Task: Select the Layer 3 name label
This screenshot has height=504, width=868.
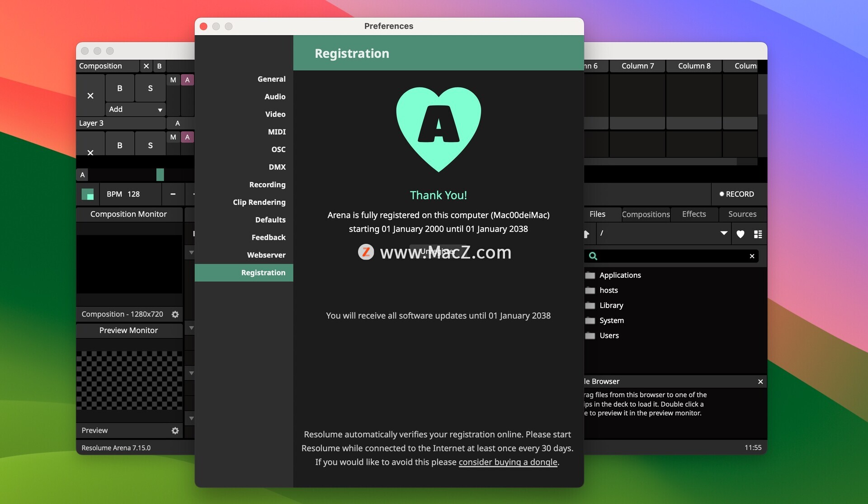Action: (x=121, y=123)
